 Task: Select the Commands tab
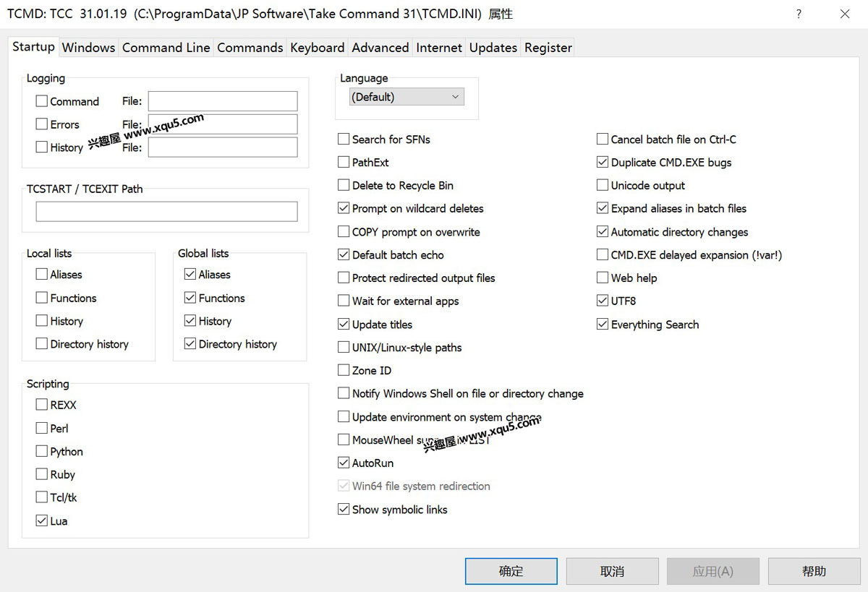pyautogui.click(x=250, y=48)
